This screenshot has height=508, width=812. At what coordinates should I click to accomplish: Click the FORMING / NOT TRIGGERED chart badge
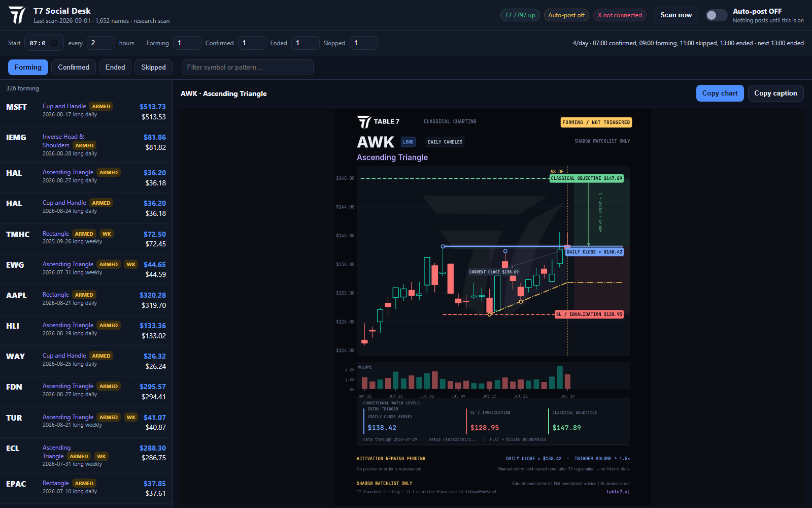(596, 122)
